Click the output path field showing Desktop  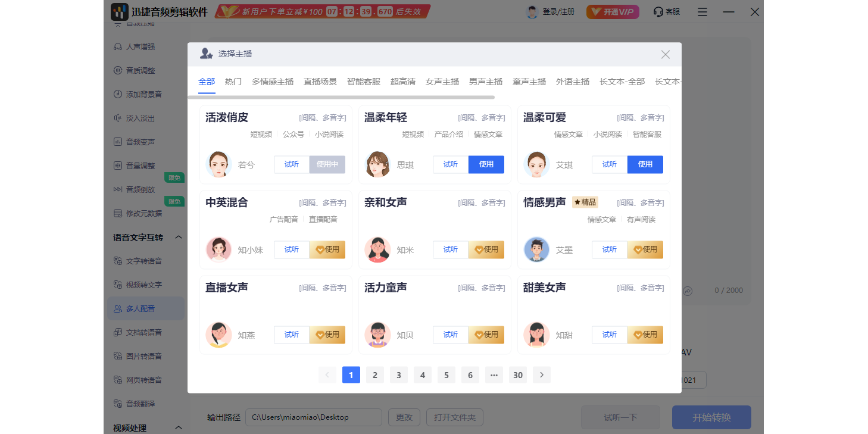pyautogui.click(x=313, y=417)
